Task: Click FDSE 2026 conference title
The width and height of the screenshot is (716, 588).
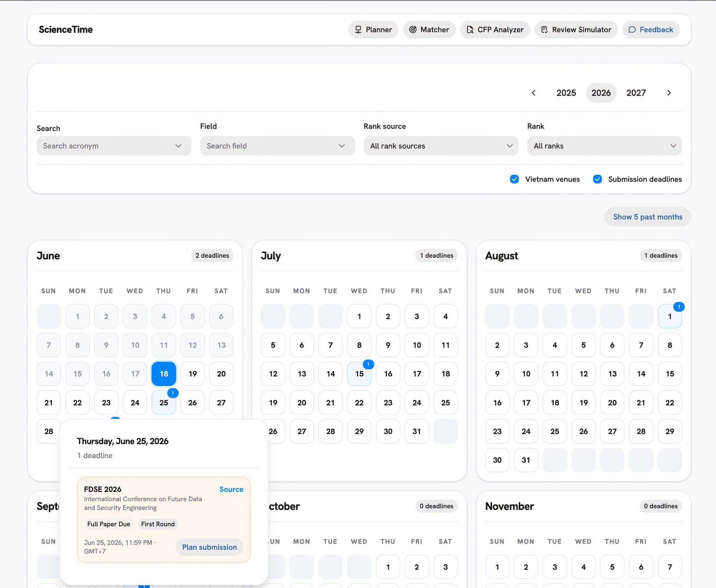Action: coord(102,489)
